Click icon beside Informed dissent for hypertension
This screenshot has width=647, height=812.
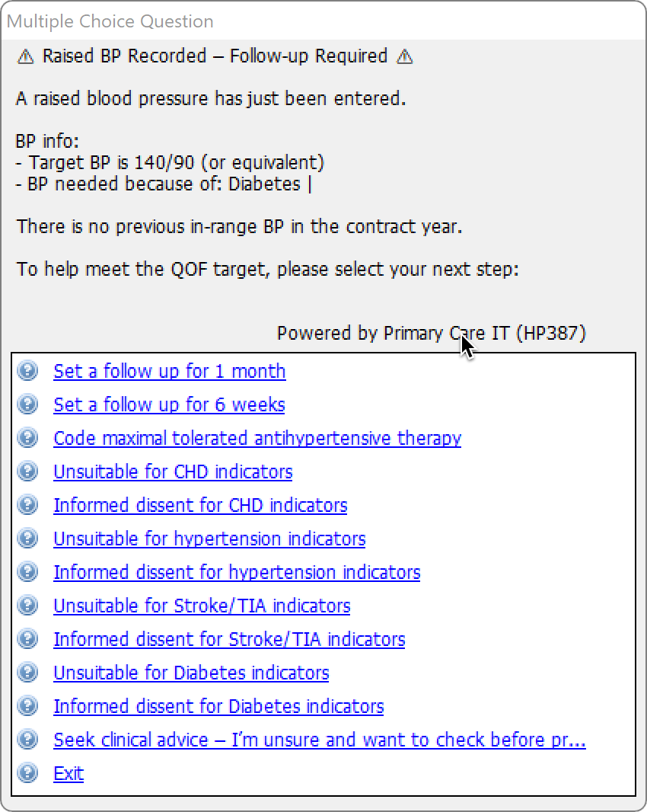(27, 572)
